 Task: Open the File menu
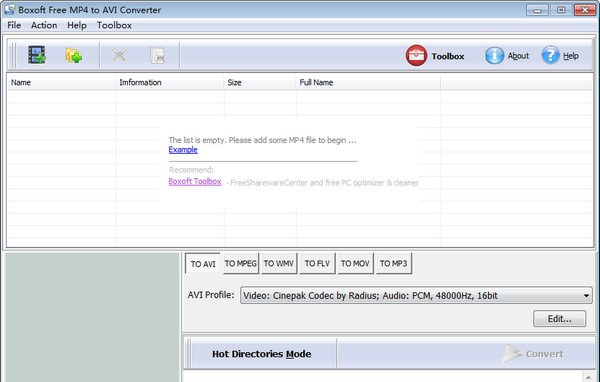14,25
